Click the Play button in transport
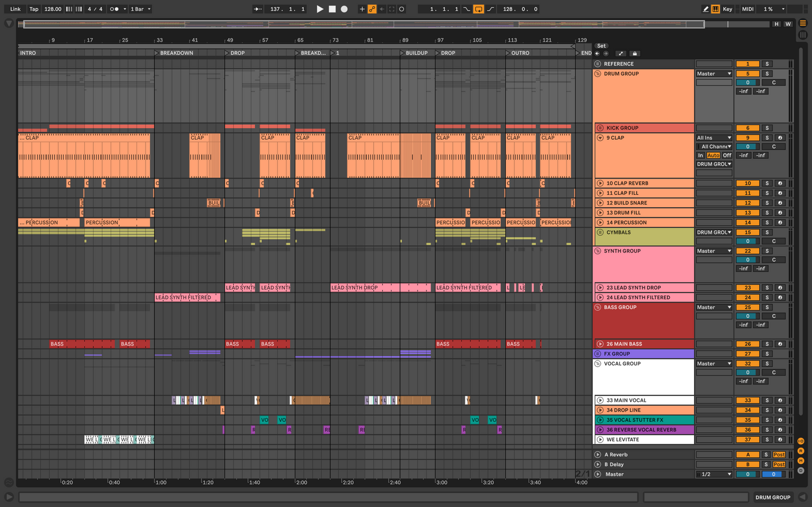The image size is (812, 507). pos(320,9)
